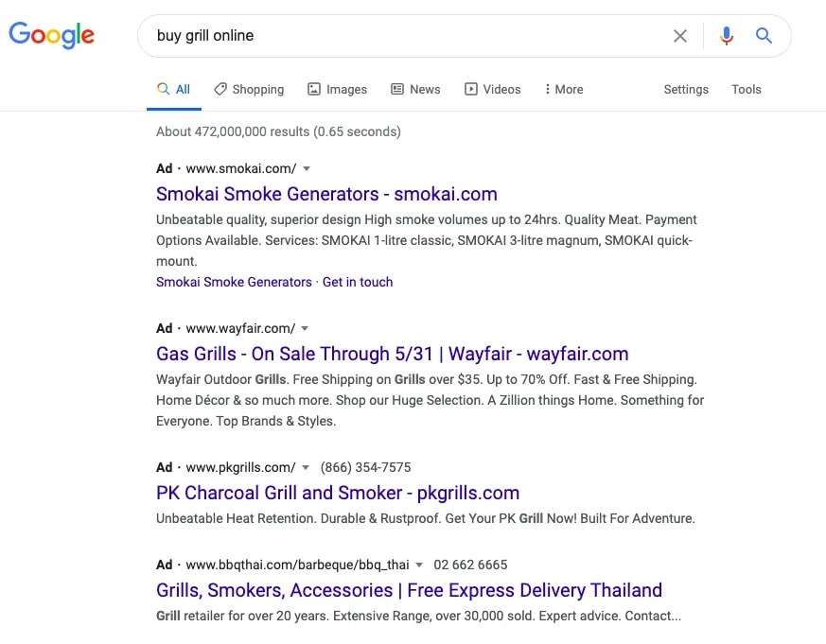Open the ad options arrow beside wayfair.com
Viewport: 826px width, 644px height.
[304, 328]
